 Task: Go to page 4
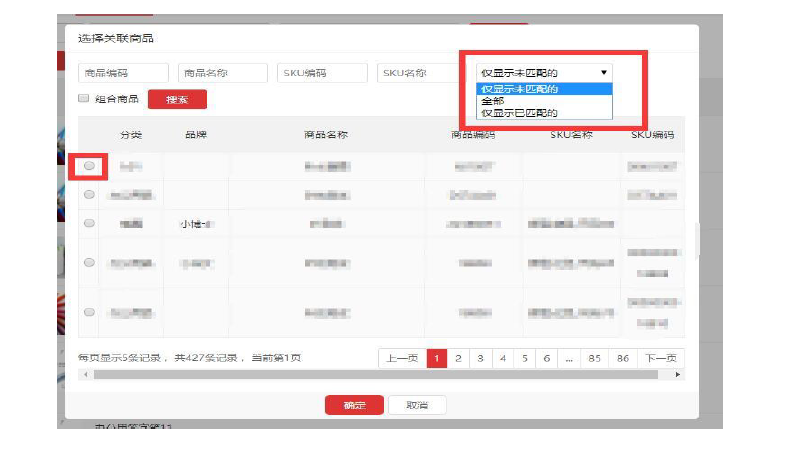pos(503,358)
